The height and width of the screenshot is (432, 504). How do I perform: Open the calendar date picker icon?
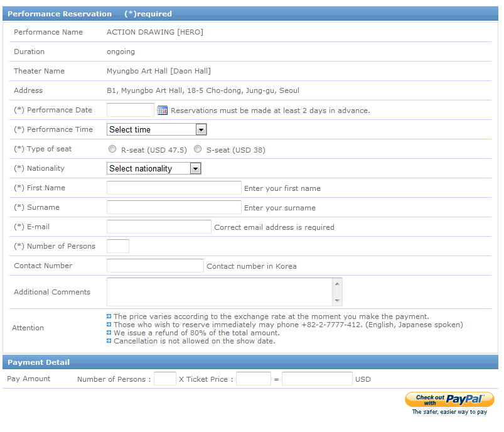click(163, 111)
